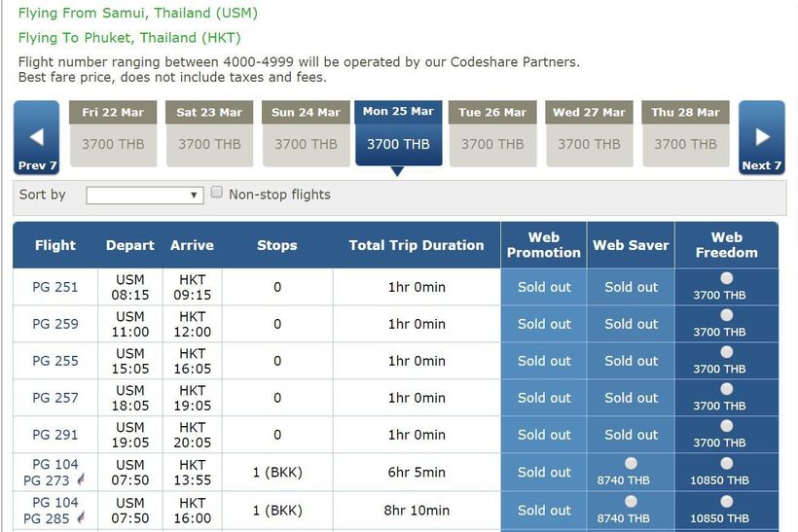Viewport: 798px width, 532px height.
Task: Open the Sort by dropdown
Action: point(144,195)
